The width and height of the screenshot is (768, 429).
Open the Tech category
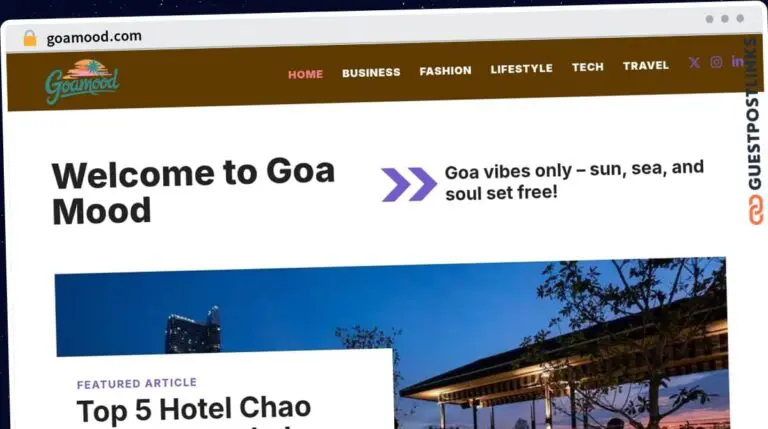(588, 67)
